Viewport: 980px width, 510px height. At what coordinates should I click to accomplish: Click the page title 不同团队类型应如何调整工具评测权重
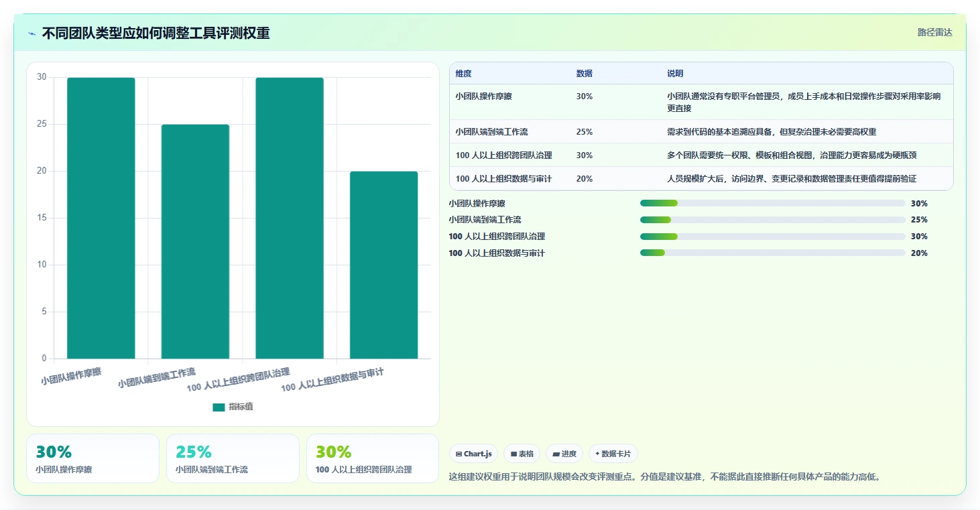[x=156, y=34]
